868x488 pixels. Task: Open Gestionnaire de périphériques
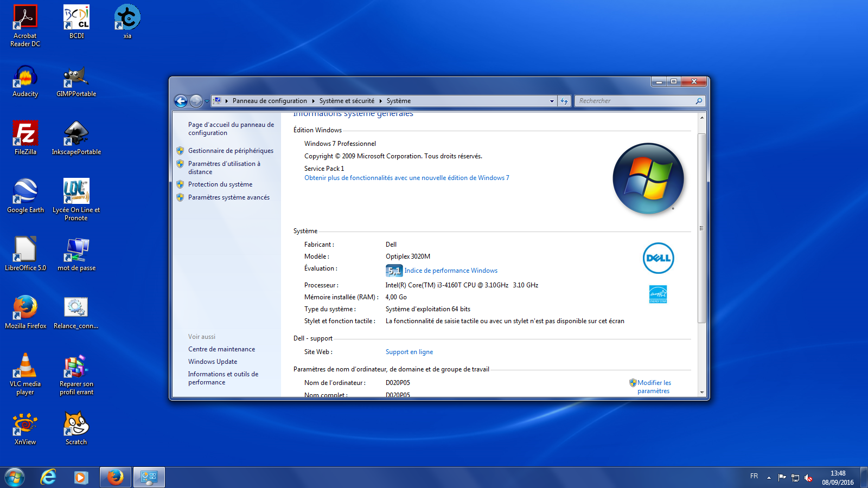coord(231,151)
